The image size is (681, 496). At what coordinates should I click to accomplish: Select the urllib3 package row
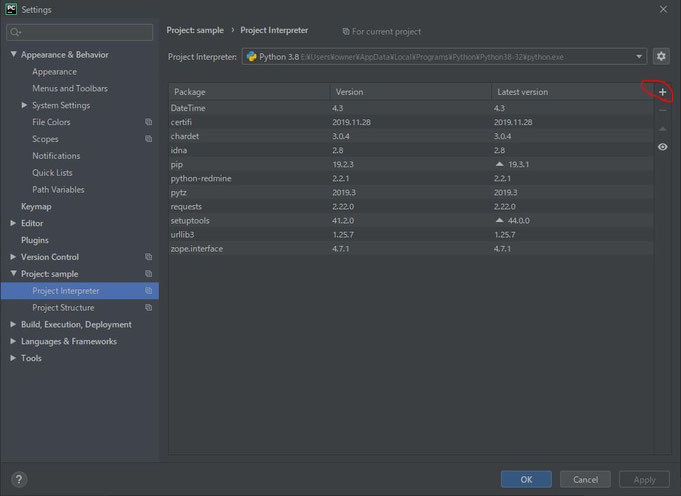(x=411, y=235)
